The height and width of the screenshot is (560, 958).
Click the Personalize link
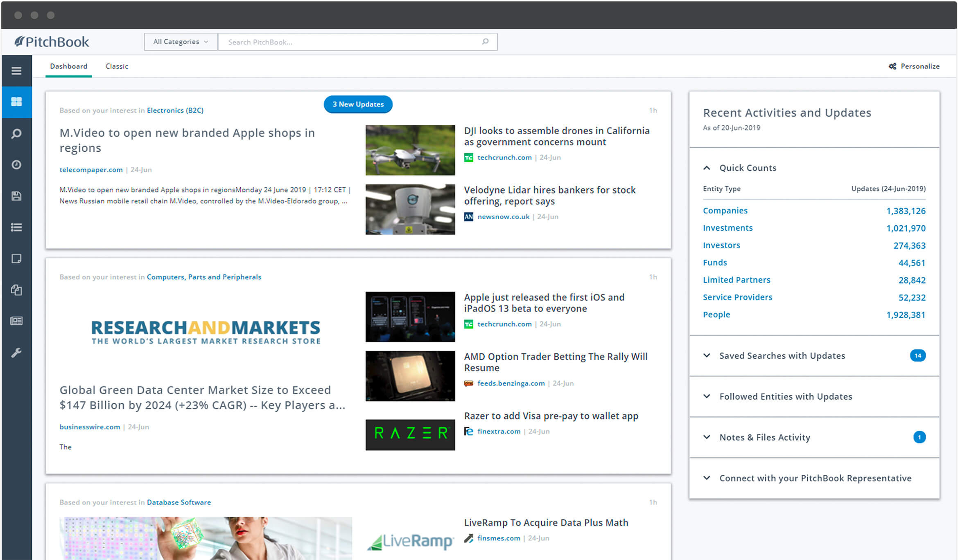[x=920, y=66]
